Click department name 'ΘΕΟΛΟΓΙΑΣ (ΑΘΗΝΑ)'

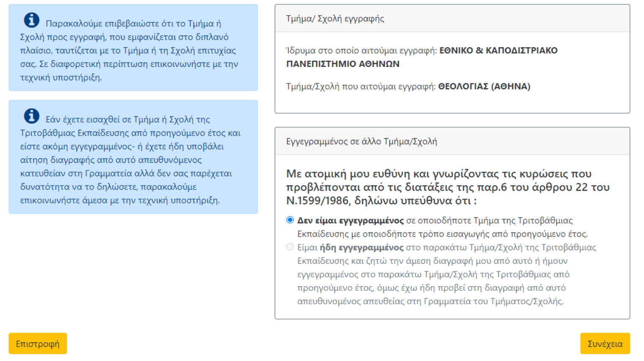click(x=484, y=86)
